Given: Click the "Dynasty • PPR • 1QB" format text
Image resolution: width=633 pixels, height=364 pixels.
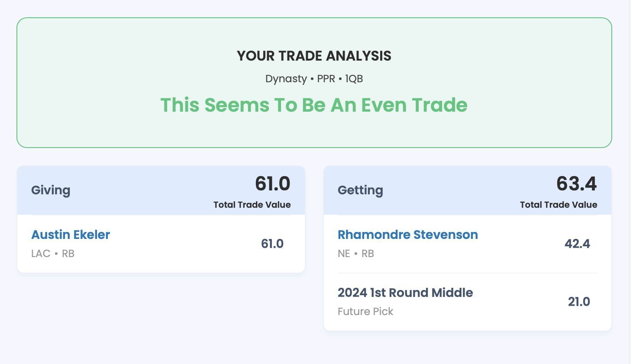Looking at the screenshot, I should click(314, 79).
